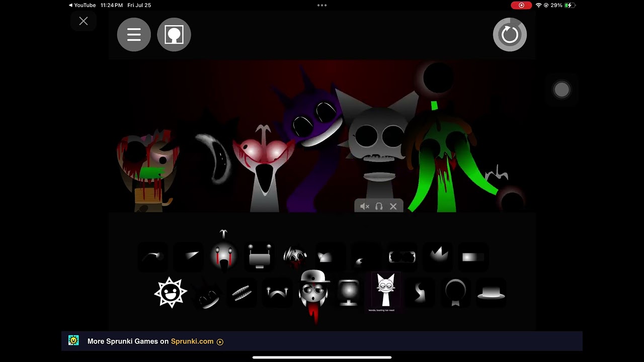Tap the red screen recording indicator

521,5
